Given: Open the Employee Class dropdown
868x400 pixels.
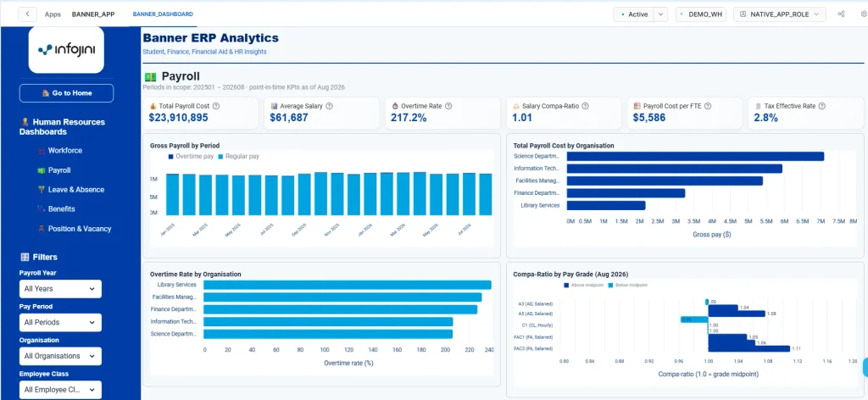Looking at the screenshot, I should pos(60,390).
